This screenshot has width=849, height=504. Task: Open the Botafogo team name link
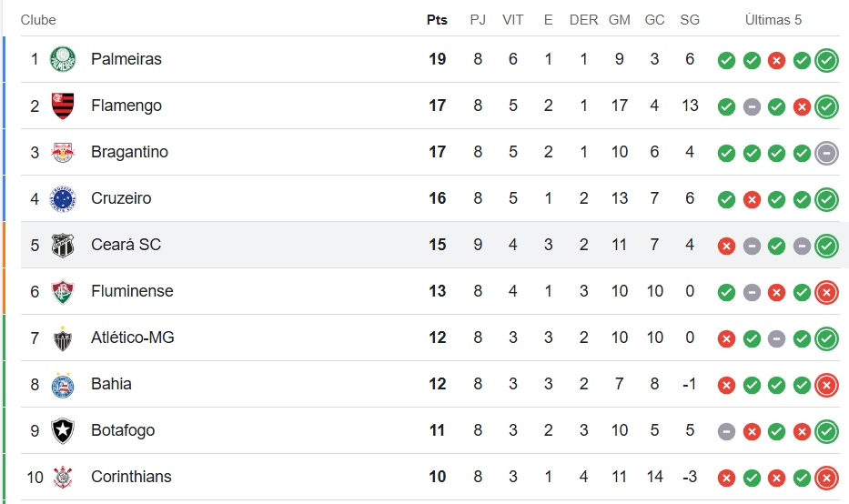pyautogui.click(x=123, y=430)
